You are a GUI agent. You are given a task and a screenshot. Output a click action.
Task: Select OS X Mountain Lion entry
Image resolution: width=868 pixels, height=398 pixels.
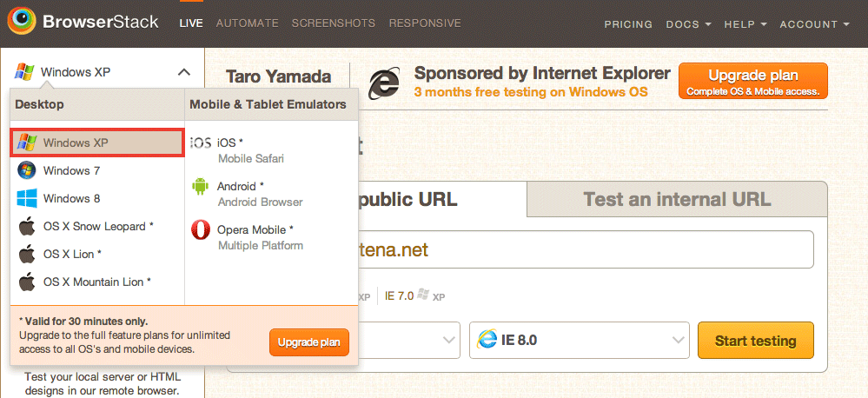tap(96, 282)
